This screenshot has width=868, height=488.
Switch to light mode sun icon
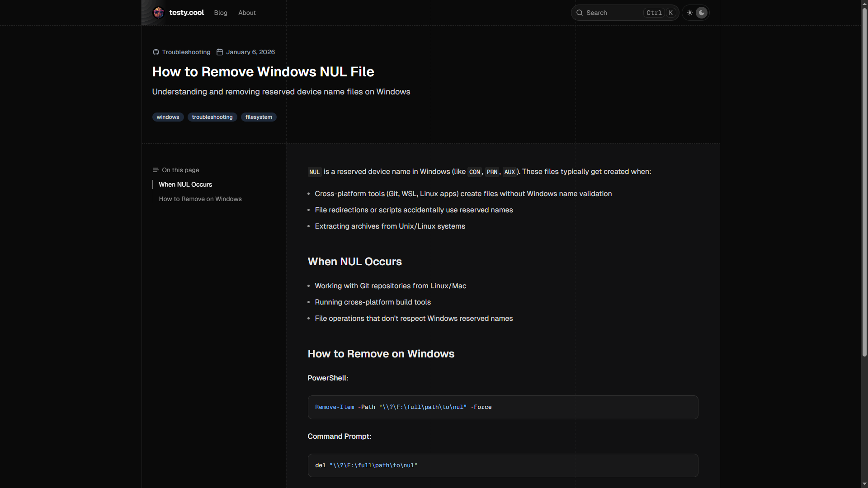pos(690,13)
